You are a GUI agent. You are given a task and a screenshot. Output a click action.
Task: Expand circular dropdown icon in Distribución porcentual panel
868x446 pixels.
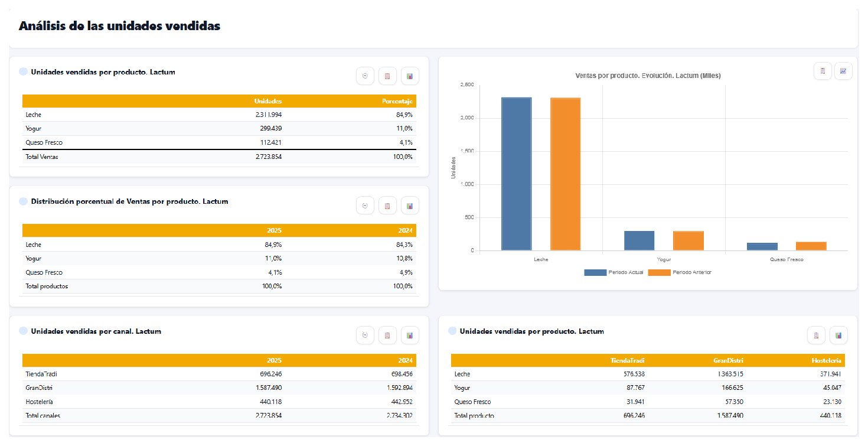point(365,206)
